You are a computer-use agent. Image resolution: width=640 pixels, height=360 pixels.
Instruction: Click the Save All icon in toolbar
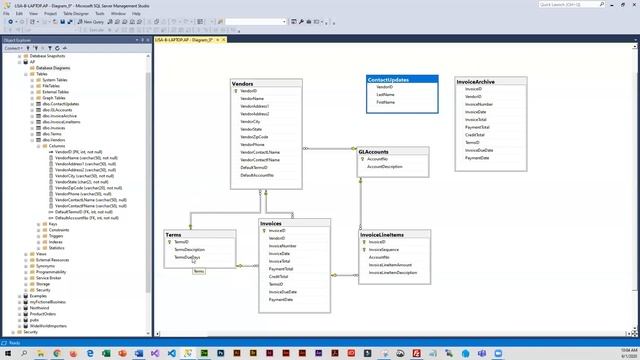point(70,22)
